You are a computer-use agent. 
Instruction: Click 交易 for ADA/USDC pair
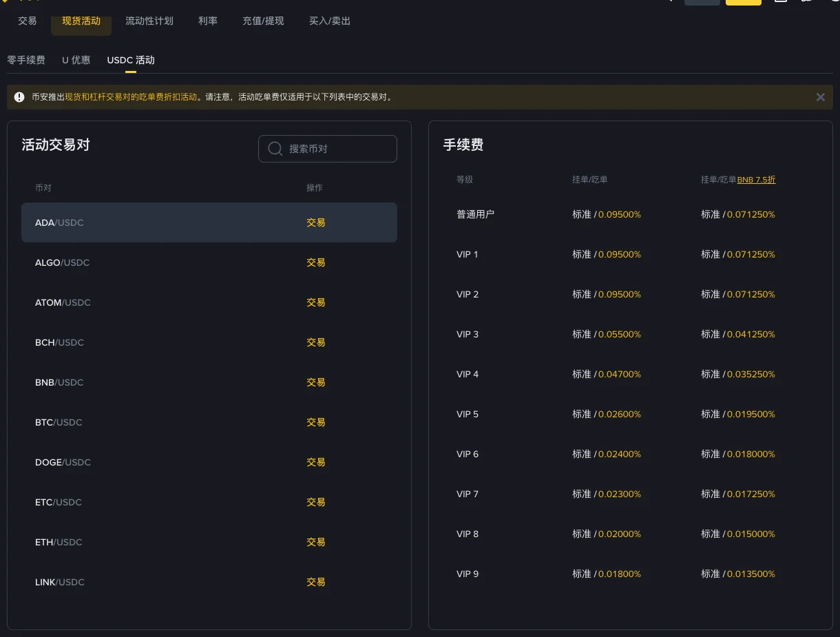point(316,222)
